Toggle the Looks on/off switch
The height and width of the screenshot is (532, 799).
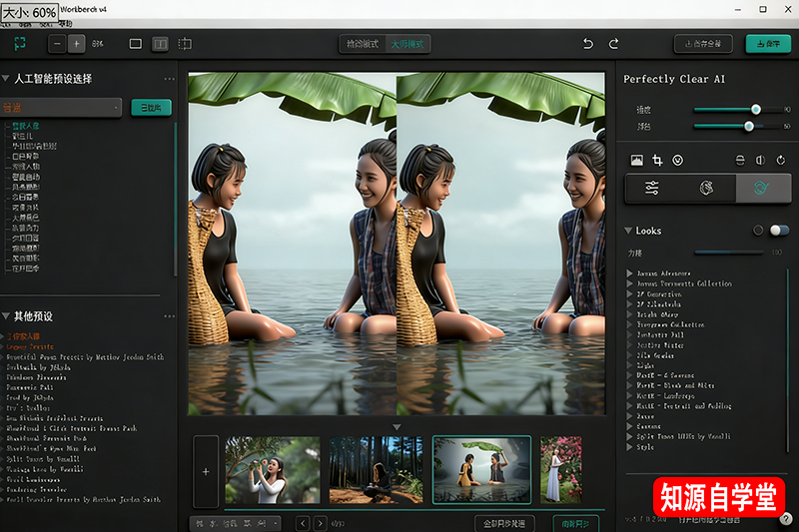(x=778, y=231)
